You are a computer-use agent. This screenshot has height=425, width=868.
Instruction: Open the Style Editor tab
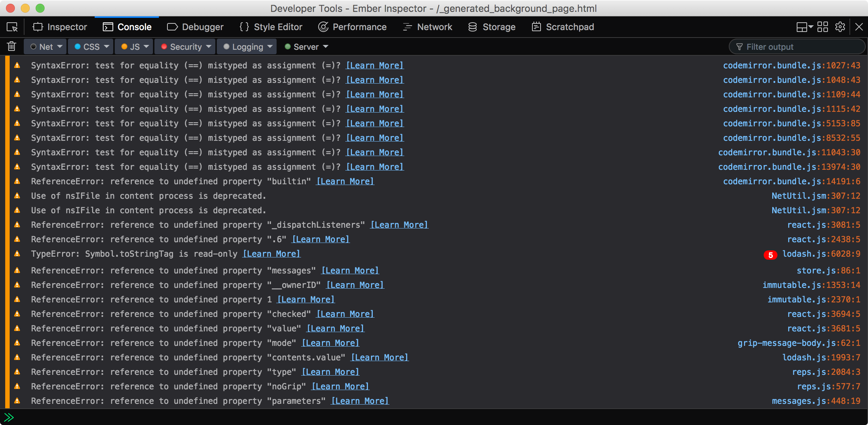click(271, 27)
